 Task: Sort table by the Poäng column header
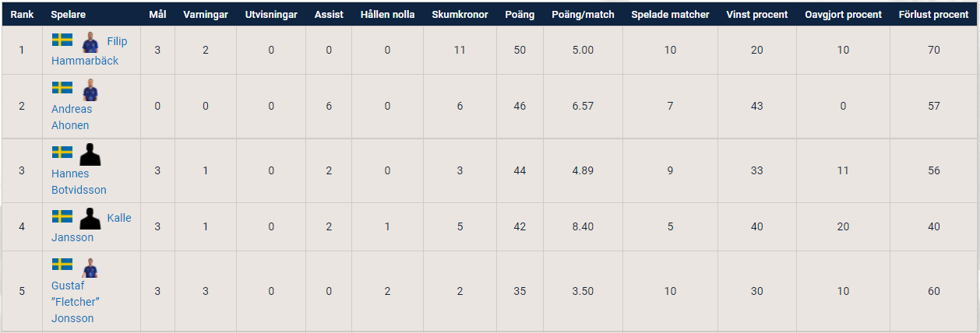click(520, 14)
